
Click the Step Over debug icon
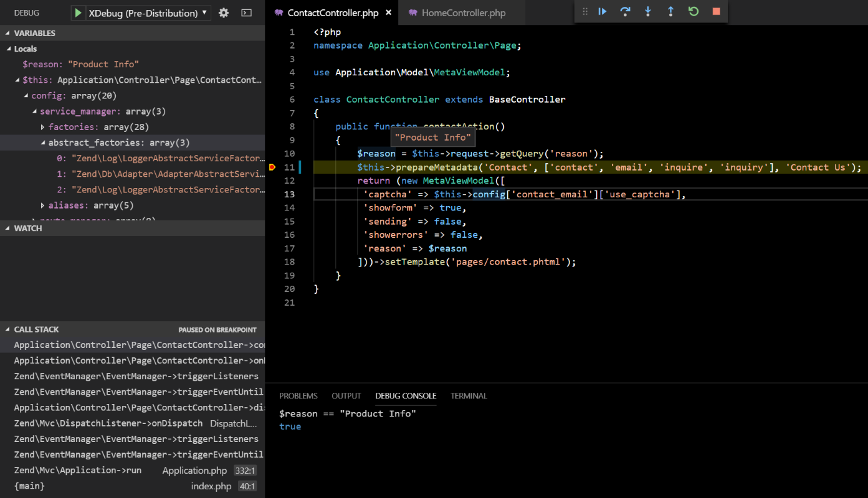tap(625, 12)
